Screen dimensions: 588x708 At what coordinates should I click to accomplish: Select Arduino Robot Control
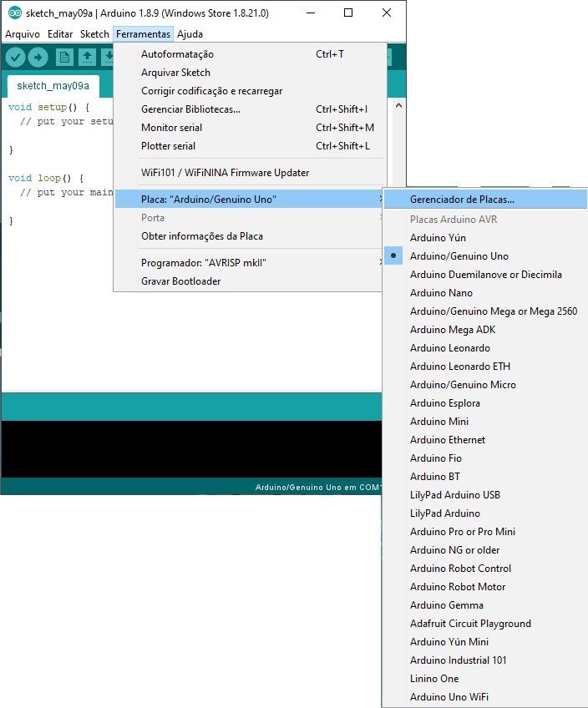(x=485, y=569)
